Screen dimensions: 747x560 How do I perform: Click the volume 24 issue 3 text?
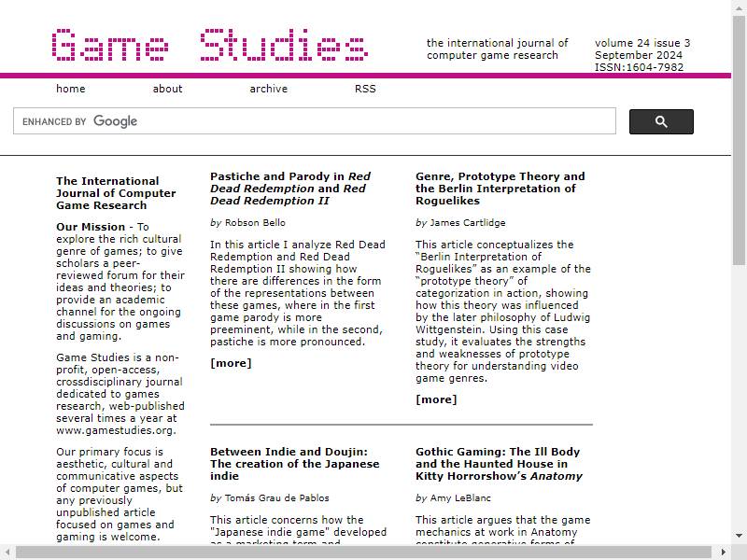click(642, 43)
